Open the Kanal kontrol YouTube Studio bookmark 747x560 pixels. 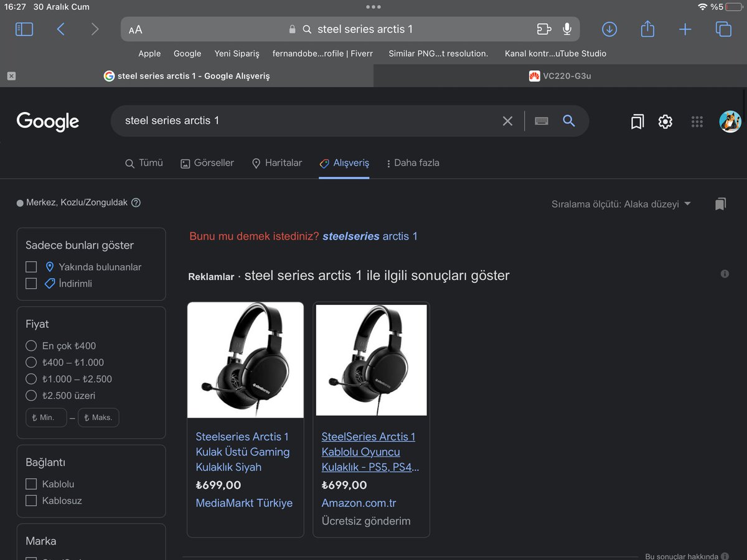(x=556, y=54)
